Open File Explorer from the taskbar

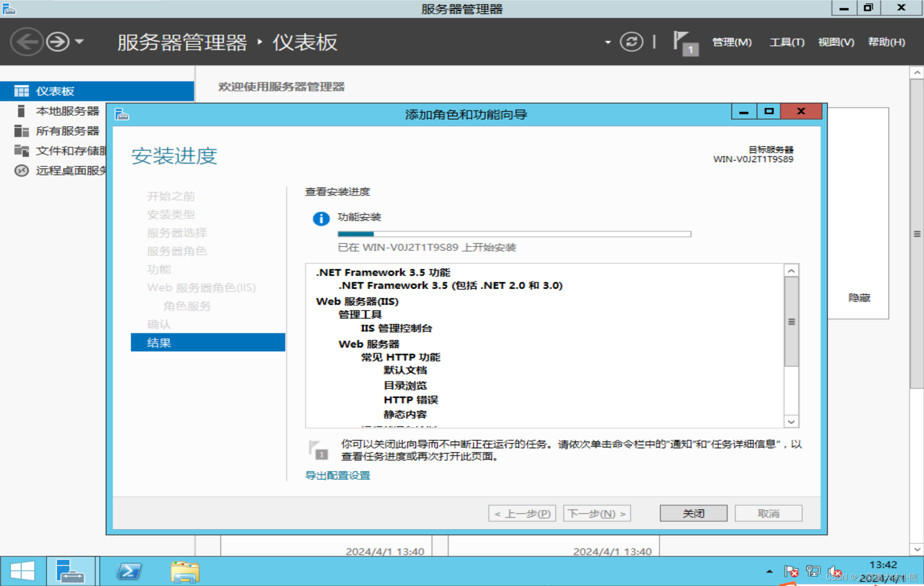(185, 571)
